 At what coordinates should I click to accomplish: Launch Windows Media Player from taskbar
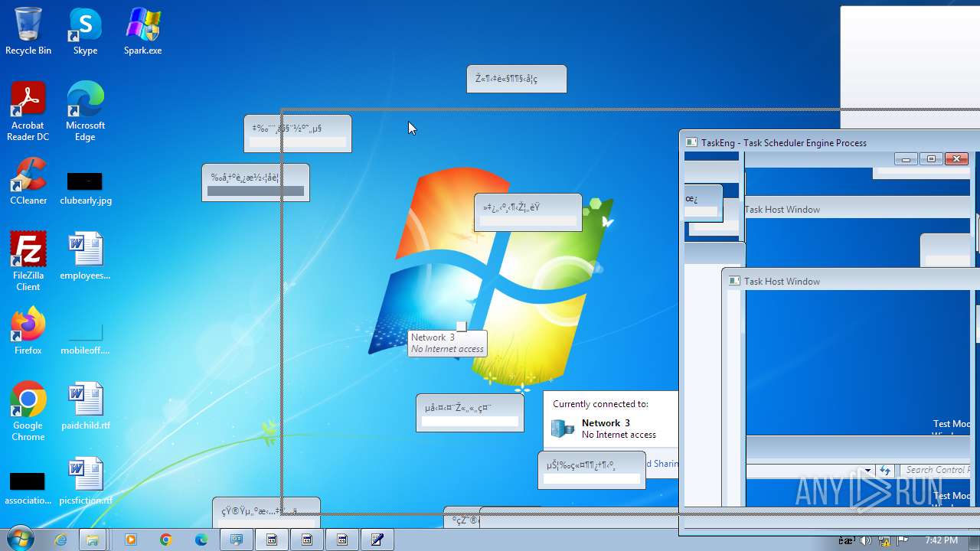(x=130, y=540)
